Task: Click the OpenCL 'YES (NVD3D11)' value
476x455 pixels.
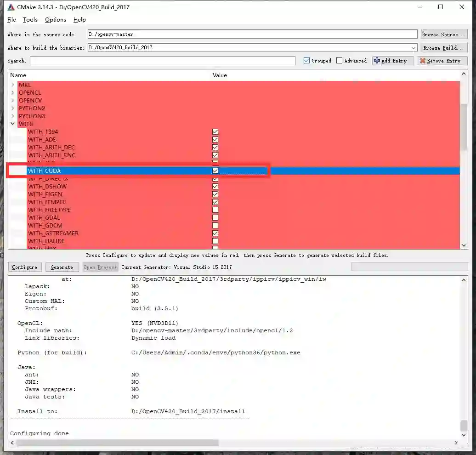Action: tap(155, 323)
